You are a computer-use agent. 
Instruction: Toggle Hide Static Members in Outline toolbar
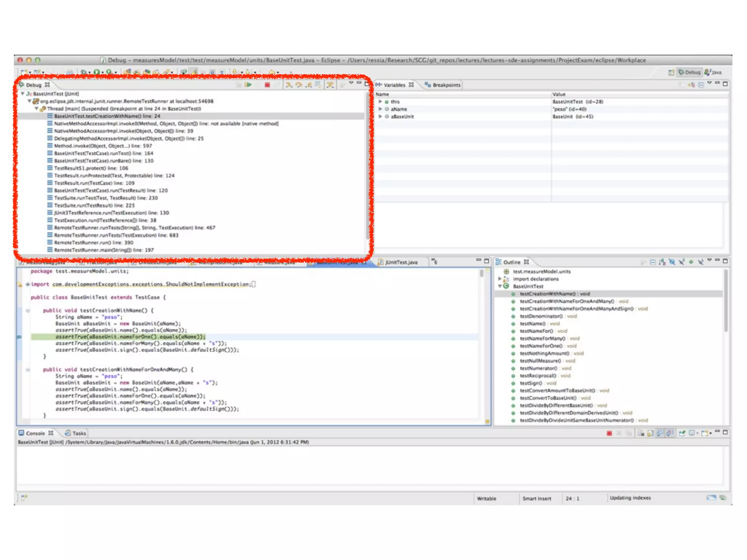click(681, 262)
